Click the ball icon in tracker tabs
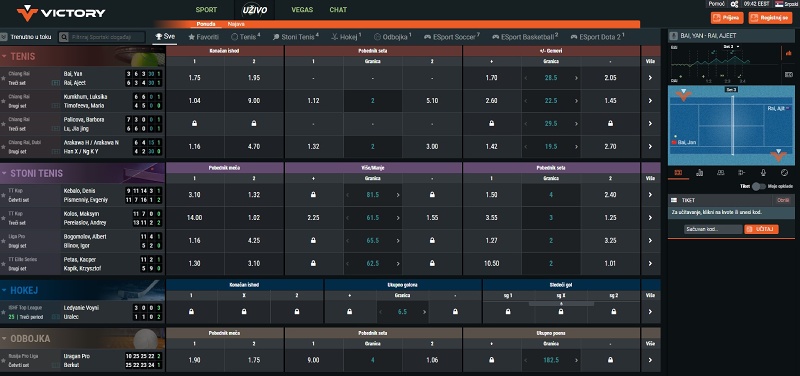This screenshot has height=376, width=800. [785, 172]
